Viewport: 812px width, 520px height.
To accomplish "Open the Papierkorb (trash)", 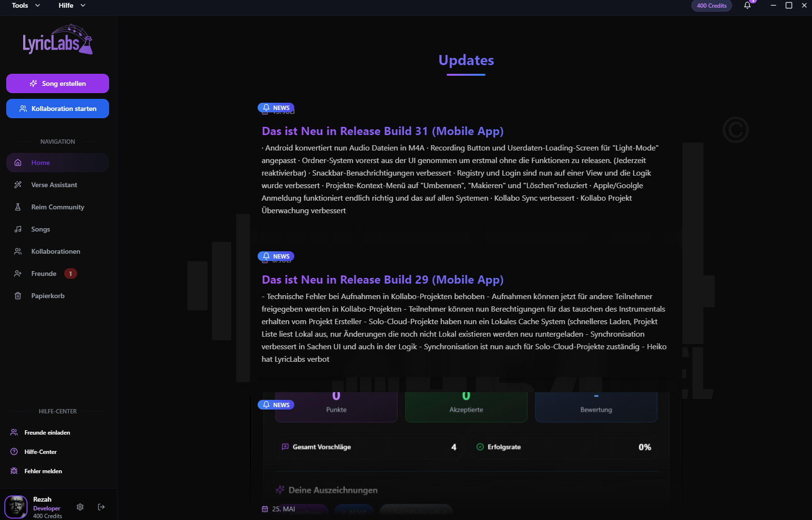I will (48, 296).
